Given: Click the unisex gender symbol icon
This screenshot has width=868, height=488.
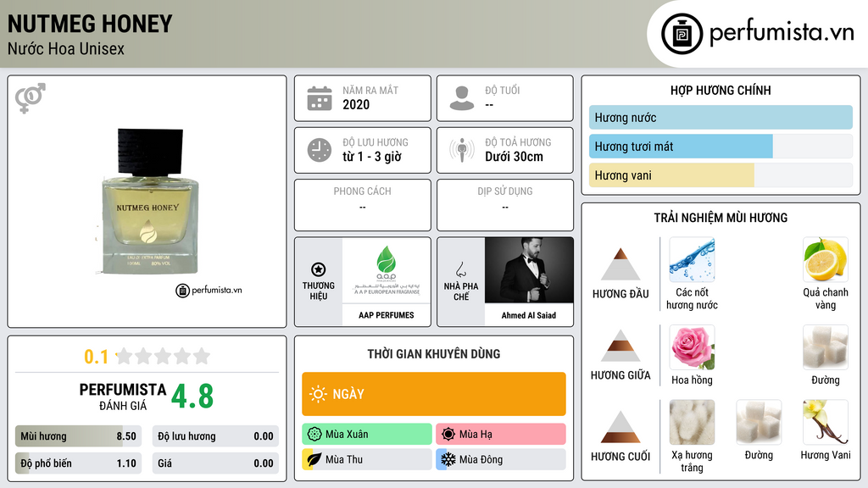Looking at the screenshot, I should pyautogui.click(x=30, y=98).
